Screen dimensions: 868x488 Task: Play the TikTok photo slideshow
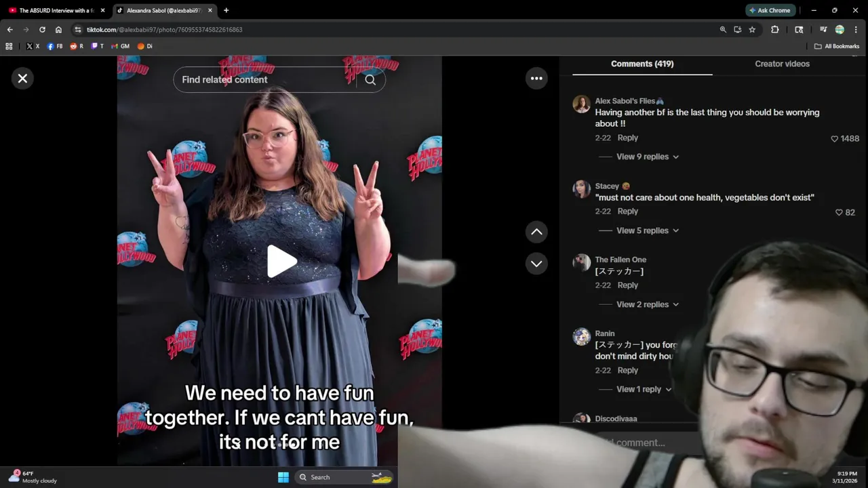click(281, 262)
